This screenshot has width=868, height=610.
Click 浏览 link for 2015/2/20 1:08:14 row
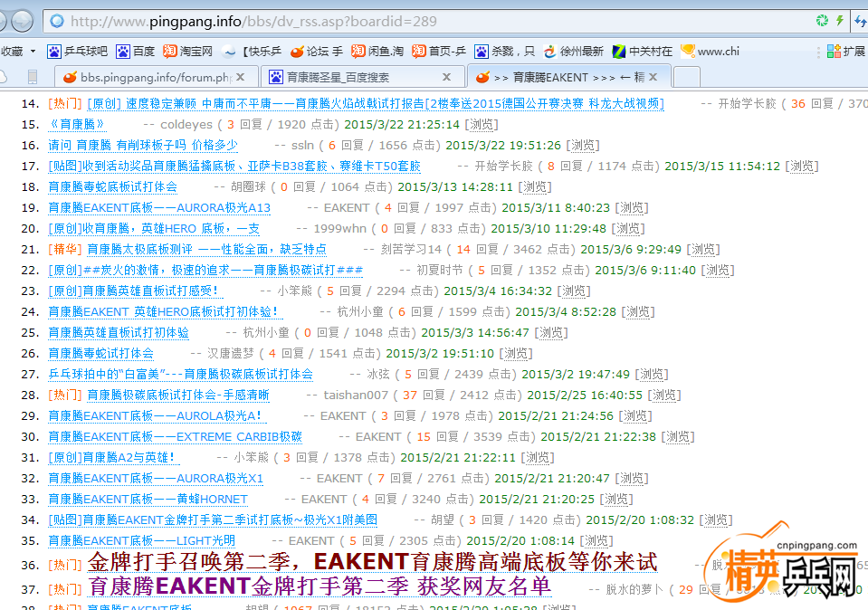596,541
